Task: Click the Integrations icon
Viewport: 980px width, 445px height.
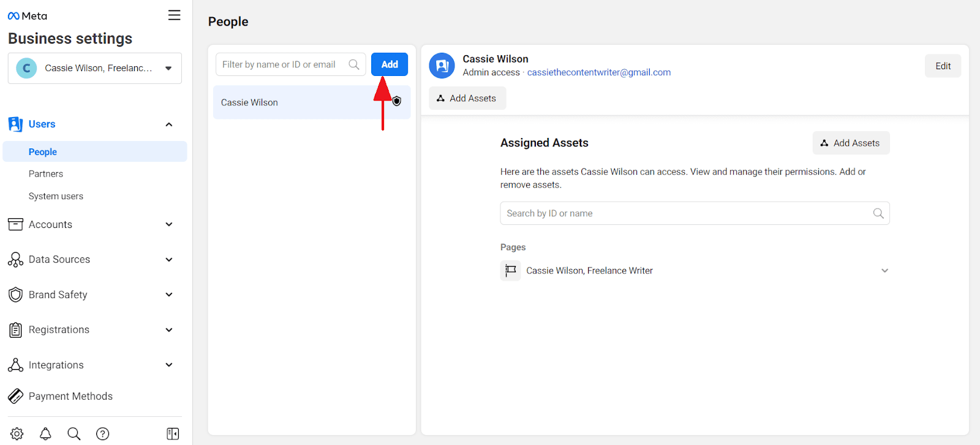Action: (x=15, y=365)
